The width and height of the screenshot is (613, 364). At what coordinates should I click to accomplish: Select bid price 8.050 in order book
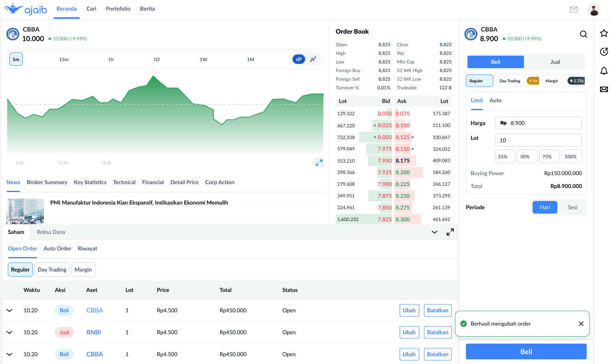pyautogui.click(x=385, y=114)
